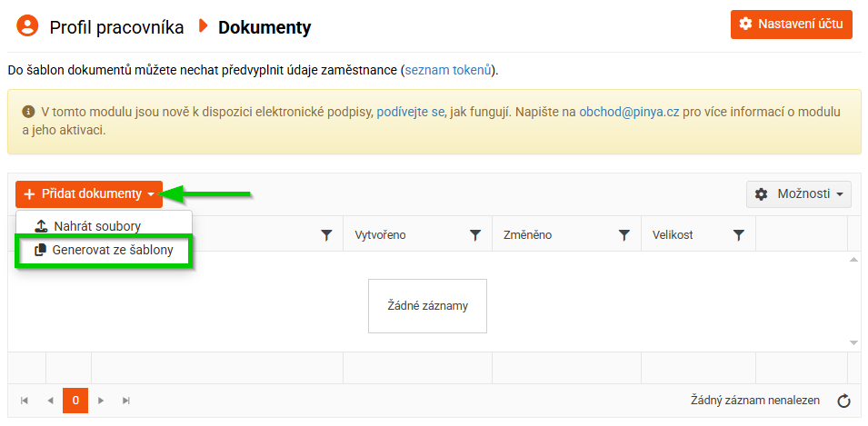Go to next page of grid

101,401
